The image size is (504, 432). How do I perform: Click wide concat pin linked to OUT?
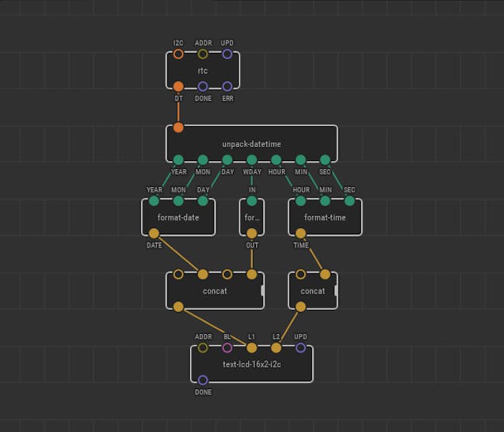pos(252,275)
